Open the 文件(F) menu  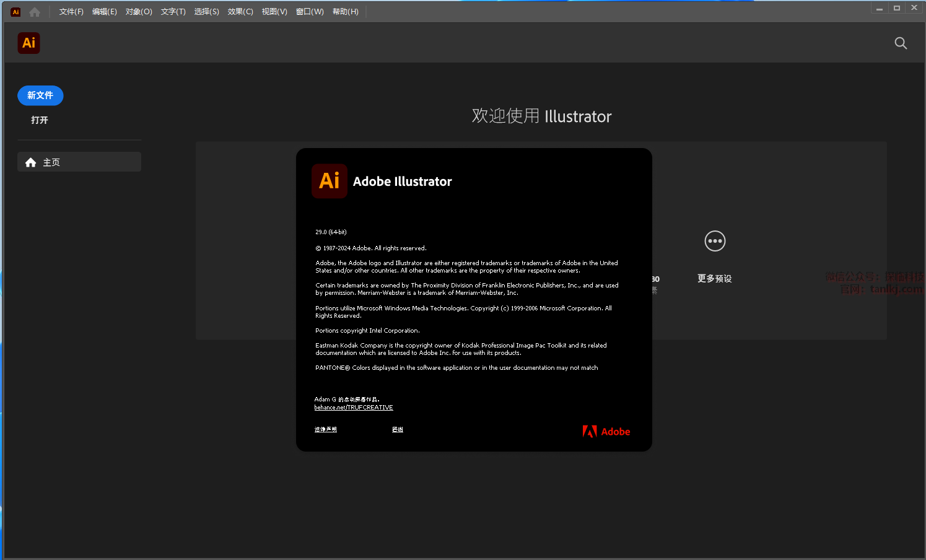pyautogui.click(x=71, y=12)
